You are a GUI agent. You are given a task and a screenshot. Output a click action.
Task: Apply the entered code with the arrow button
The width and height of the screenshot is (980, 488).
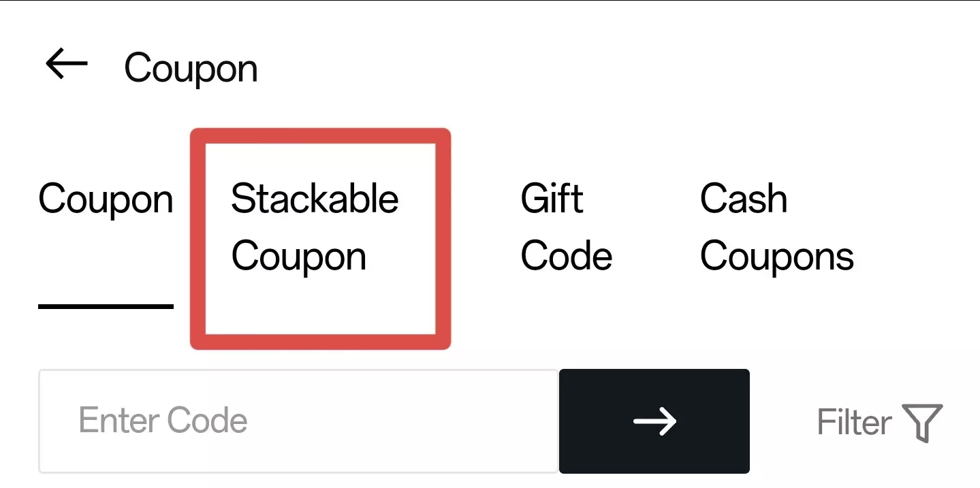coord(654,421)
